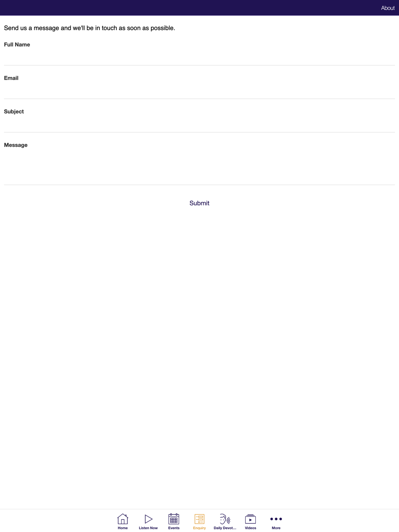399x532 pixels.
Task: Select the Daily Devot... tab label
Action: 225,528
